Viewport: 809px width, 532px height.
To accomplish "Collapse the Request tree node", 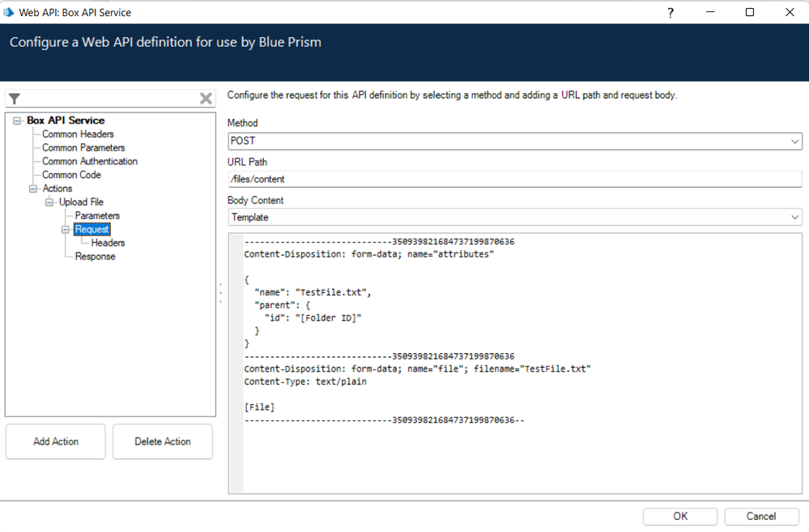I will [x=66, y=230].
